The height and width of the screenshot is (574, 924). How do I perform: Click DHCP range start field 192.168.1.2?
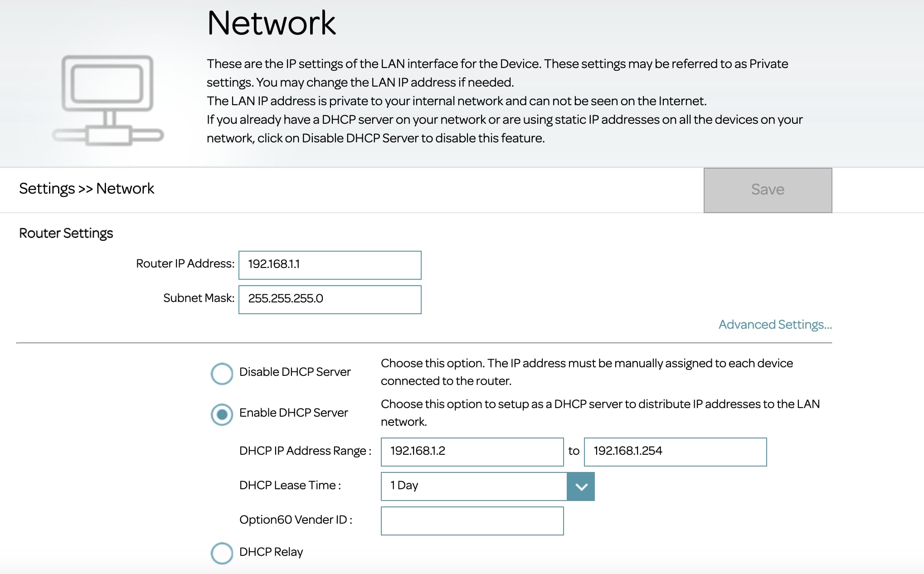pos(472,452)
